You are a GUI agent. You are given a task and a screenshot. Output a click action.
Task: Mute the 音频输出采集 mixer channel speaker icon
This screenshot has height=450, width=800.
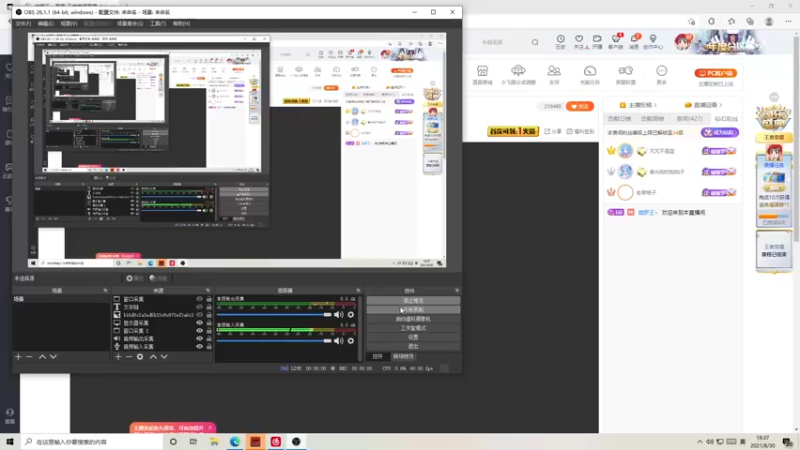[338, 315]
